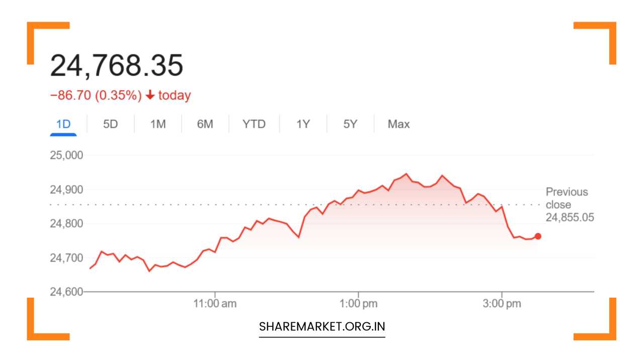The image size is (644, 362).
Task: Select the Max time range
Action: [x=398, y=124]
